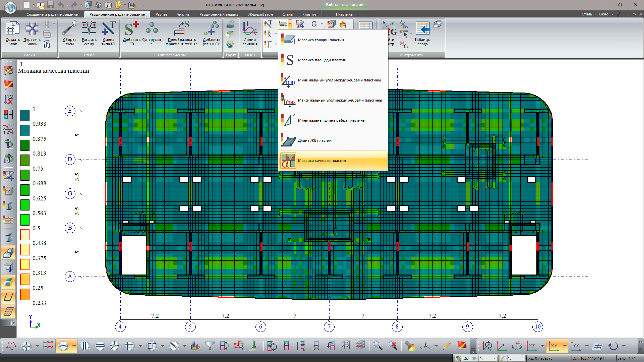Viewport: 644px width, 362px height.
Task: Switch to the Расчет tab
Action: coord(161,14)
